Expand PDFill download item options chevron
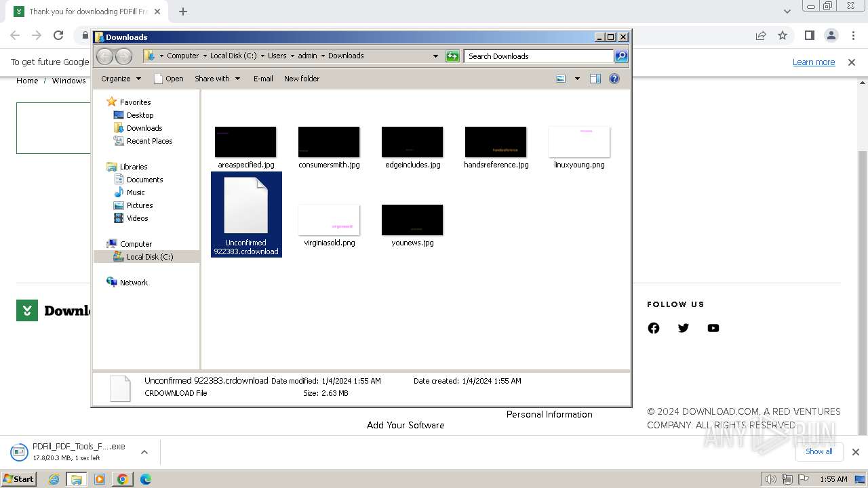The image size is (868, 488). [x=144, y=452]
